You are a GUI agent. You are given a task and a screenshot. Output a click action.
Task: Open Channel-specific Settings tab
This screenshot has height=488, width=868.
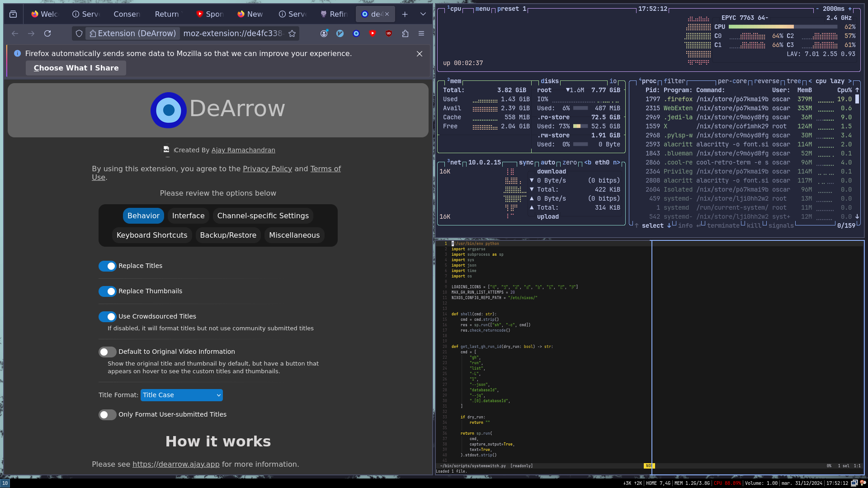point(263,216)
